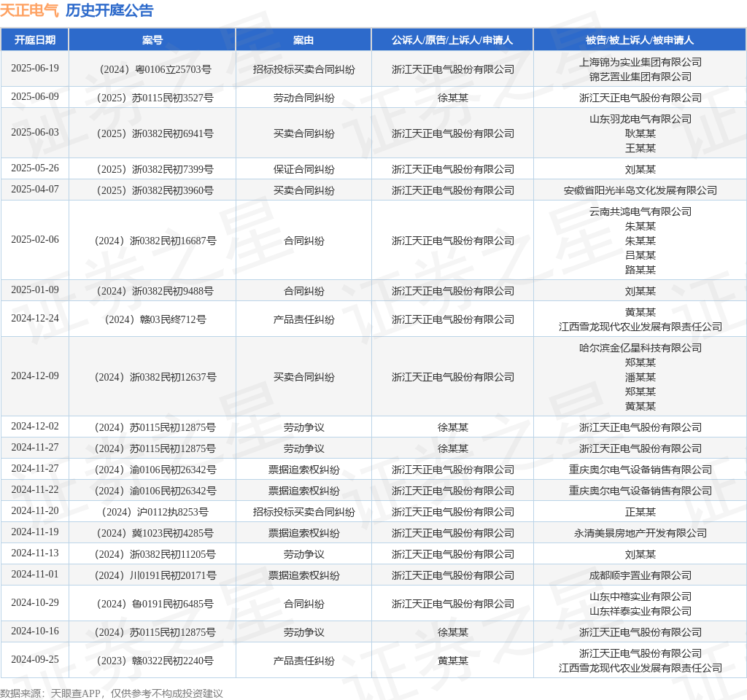Click defendant 上海锦为实业集团有限公司
Image resolution: width=747 pixels, height=700 pixels.
[x=640, y=62]
